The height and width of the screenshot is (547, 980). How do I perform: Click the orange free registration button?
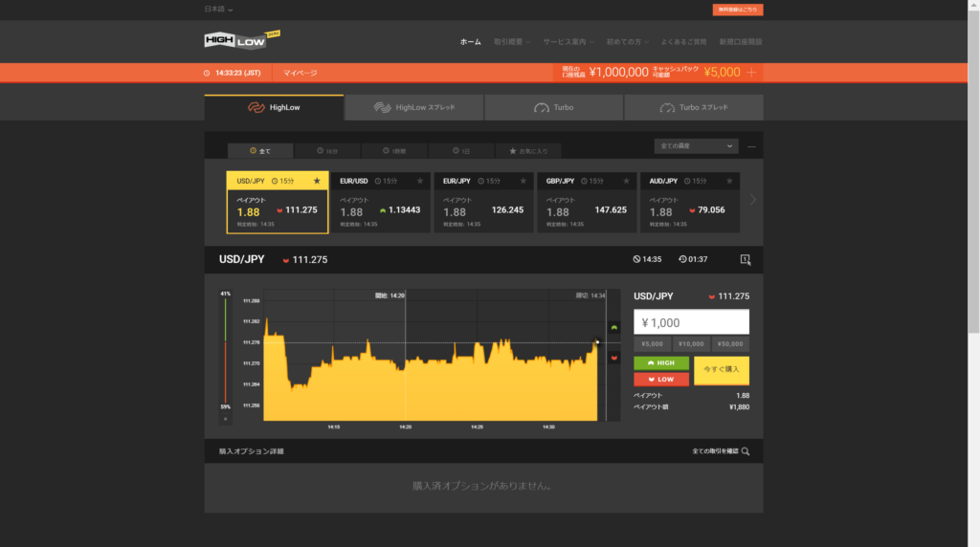coord(738,10)
